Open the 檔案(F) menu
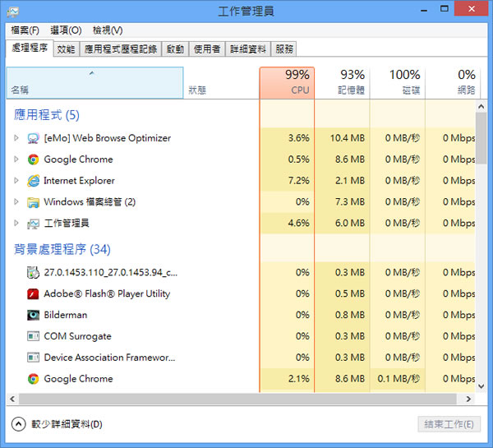Screen dimensions: 493x448 (x=25, y=30)
